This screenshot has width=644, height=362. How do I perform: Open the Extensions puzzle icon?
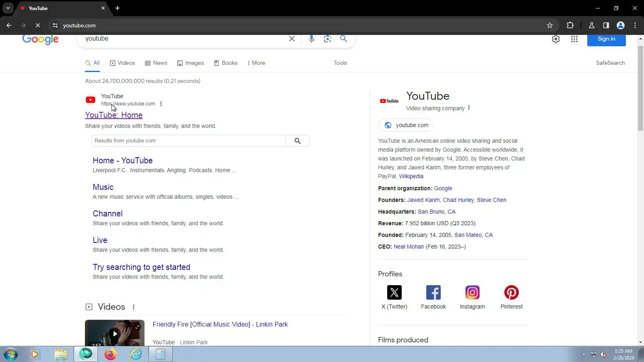click(x=570, y=25)
